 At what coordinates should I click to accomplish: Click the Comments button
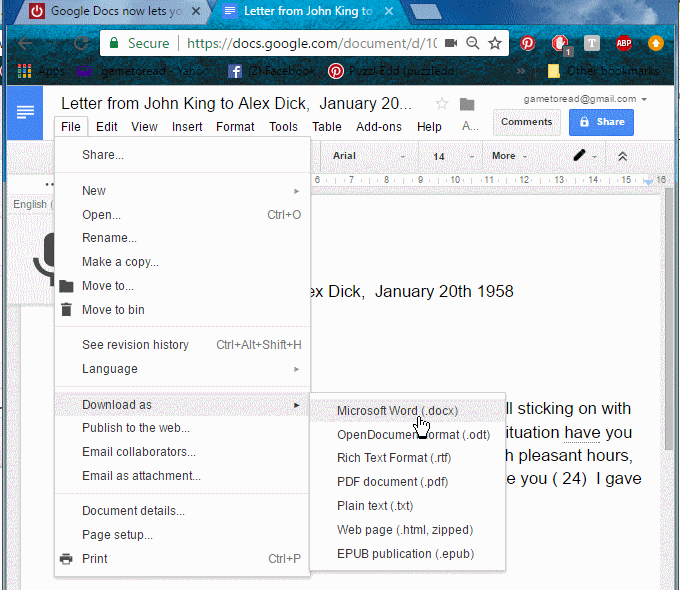click(x=526, y=122)
